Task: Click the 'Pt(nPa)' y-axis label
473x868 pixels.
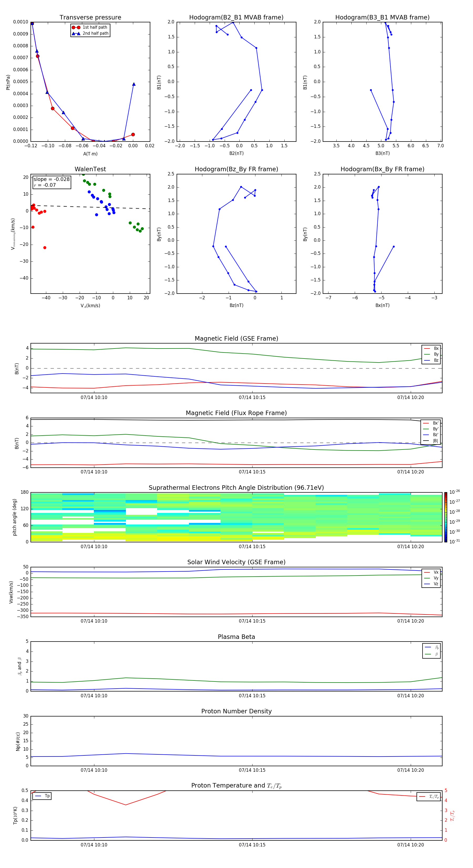Action: [8, 82]
